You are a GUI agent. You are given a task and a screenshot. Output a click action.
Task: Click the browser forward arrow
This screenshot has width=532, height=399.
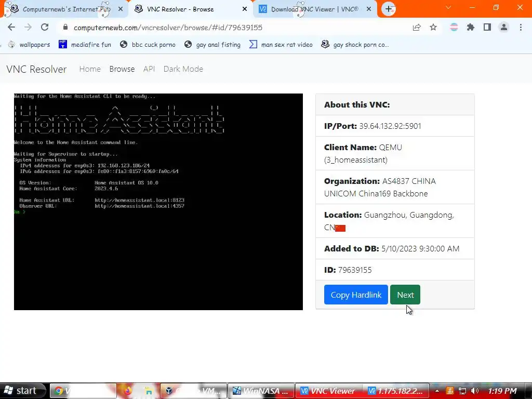[x=28, y=27]
